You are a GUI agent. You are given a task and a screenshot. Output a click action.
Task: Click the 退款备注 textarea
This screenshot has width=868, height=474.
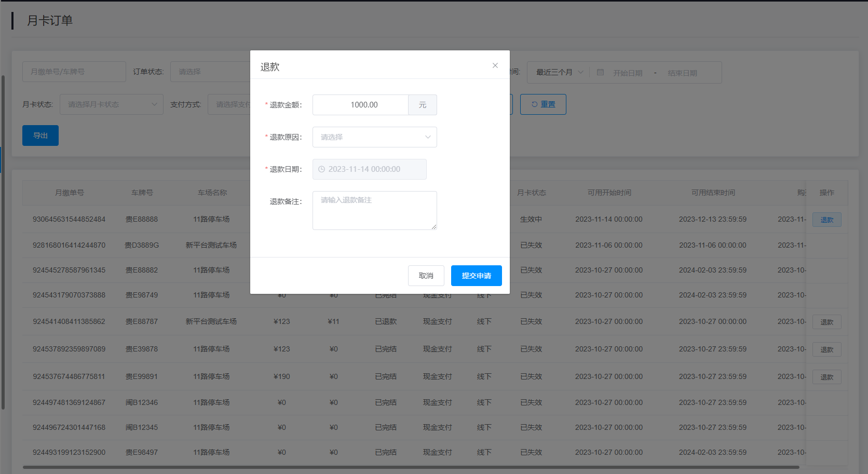[374, 210]
